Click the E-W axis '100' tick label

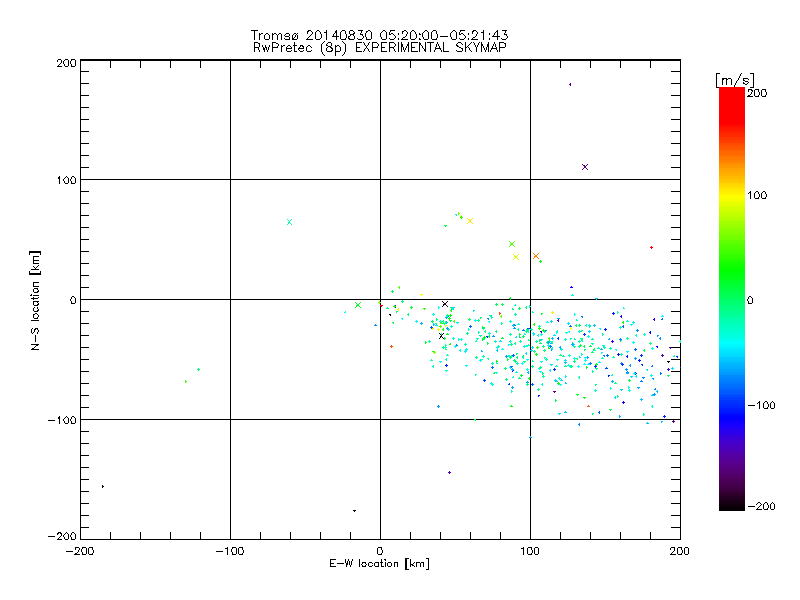point(530,551)
